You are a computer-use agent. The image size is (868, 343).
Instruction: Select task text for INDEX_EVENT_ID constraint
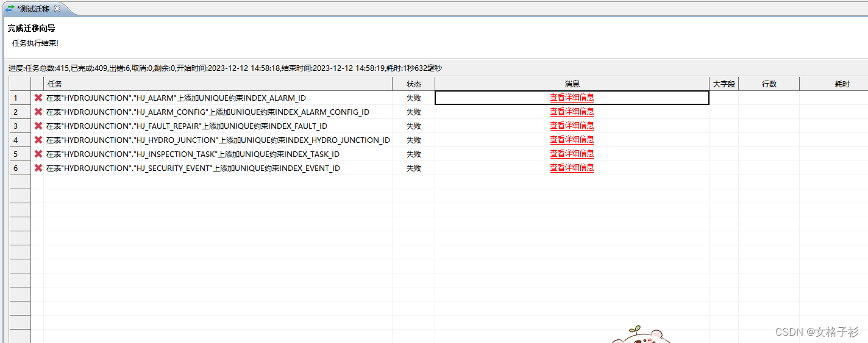[193, 168]
